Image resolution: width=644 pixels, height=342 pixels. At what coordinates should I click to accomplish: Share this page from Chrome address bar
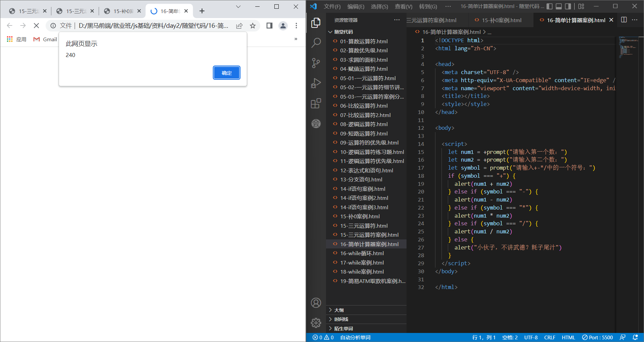click(x=239, y=26)
